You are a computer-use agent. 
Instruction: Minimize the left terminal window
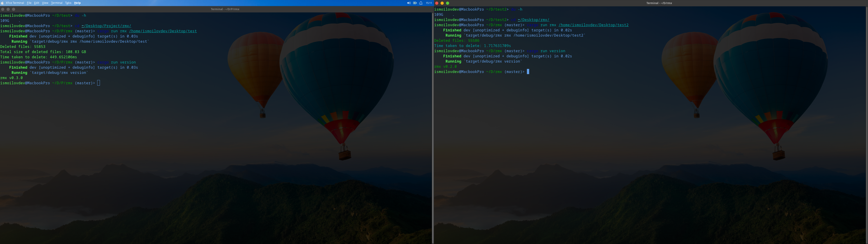tap(8, 9)
